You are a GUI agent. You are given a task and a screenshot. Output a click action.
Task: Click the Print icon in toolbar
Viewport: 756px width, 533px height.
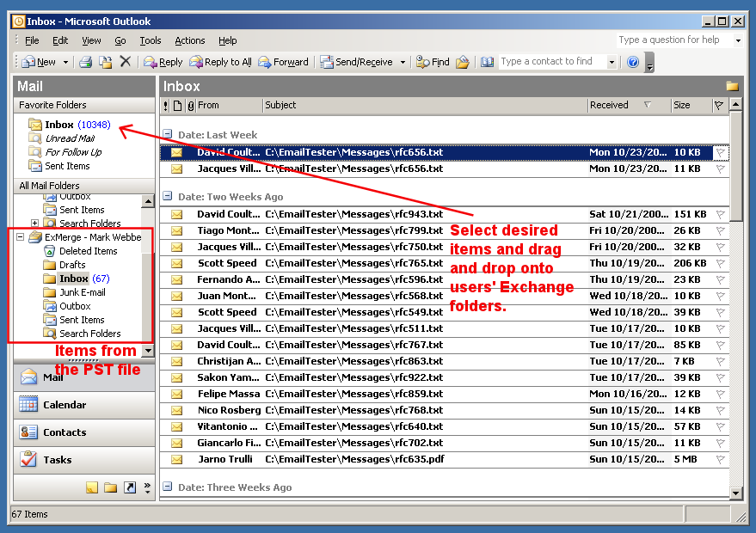click(x=86, y=62)
